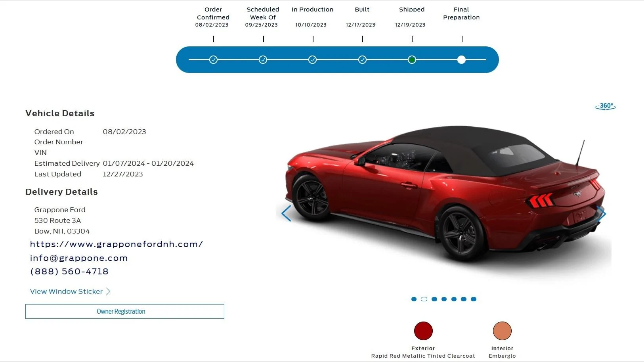Click the Order Number label
644x362 pixels.
pyautogui.click(x=59, y=142)
